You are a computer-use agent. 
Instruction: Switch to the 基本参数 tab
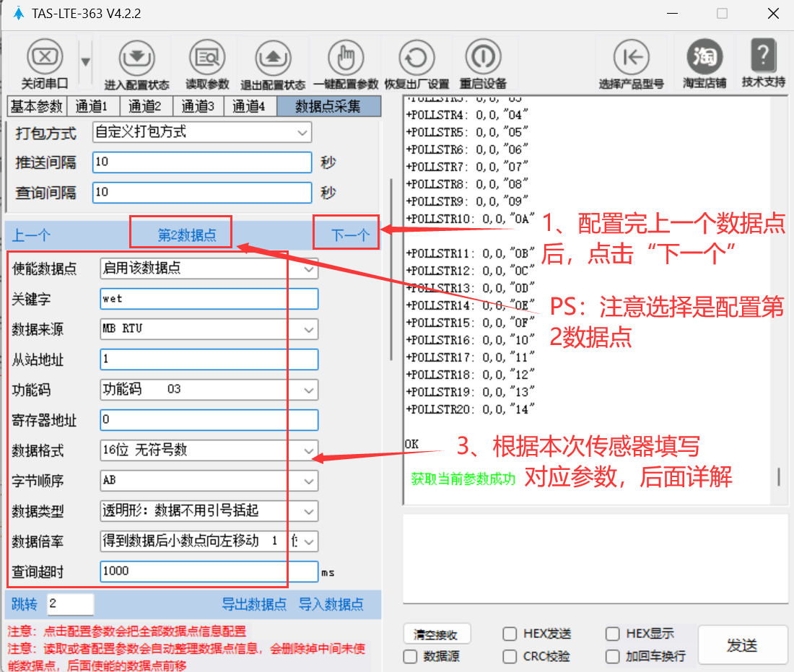coord(36,107)
